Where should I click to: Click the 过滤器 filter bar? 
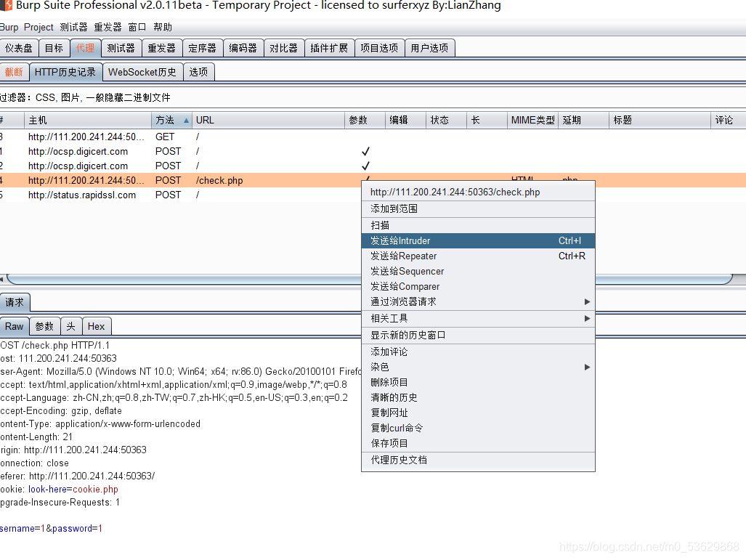[373, 97]
